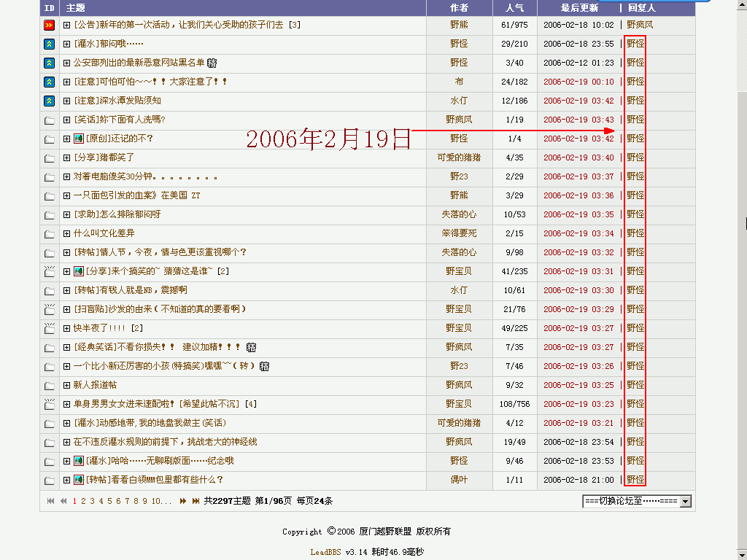Go to page 5 in pagination
This screenshot has height=560, width=747.
tap(110, 501)
